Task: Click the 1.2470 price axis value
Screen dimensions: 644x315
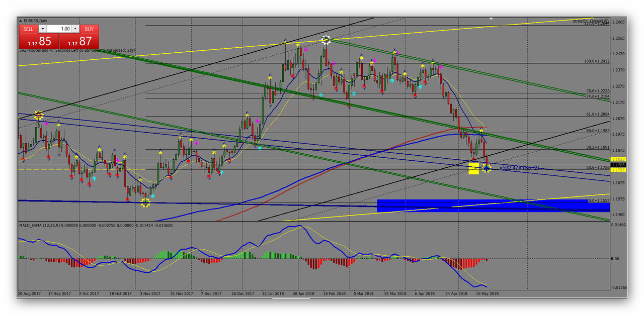Action: point(618,54)
